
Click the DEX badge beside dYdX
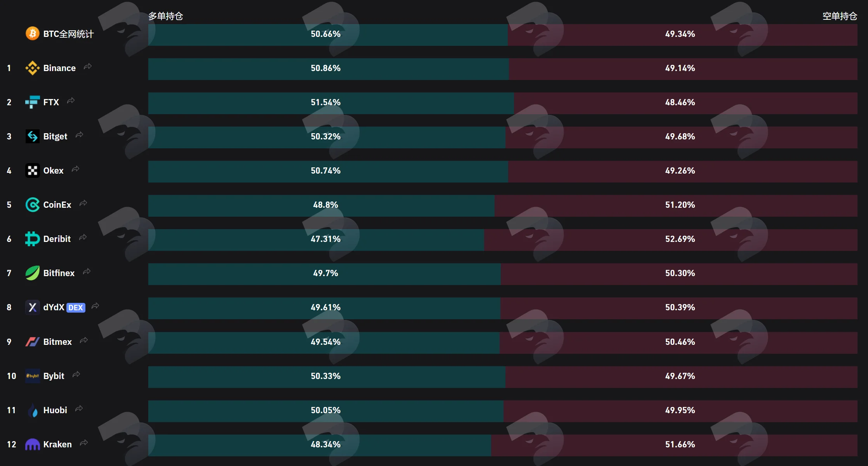(x=76, y=308)
